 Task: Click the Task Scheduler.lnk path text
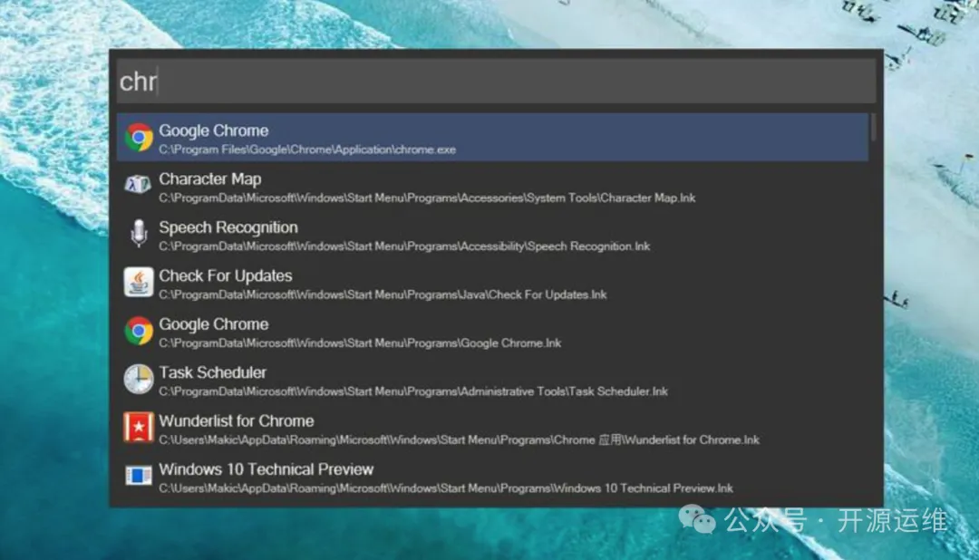coord(413,391)
